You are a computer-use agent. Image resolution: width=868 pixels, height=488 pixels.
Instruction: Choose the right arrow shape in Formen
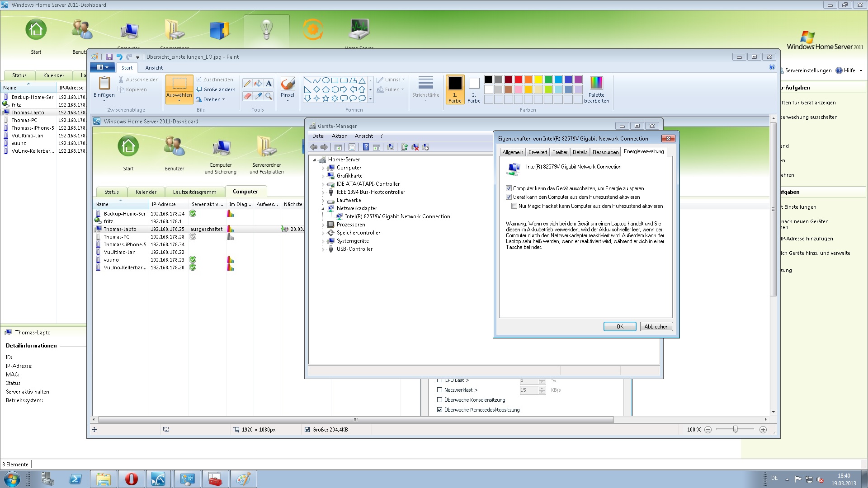click(x=344, y=89)
